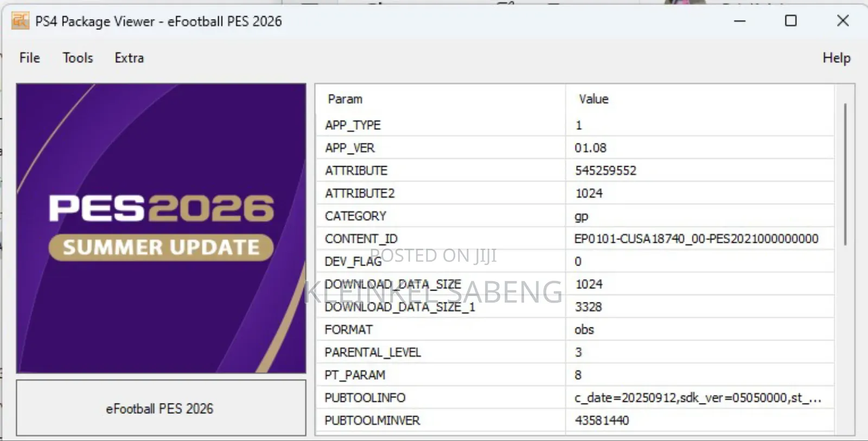Click the FORMAT value obs
868x441 pixels.
click(584, 330)
